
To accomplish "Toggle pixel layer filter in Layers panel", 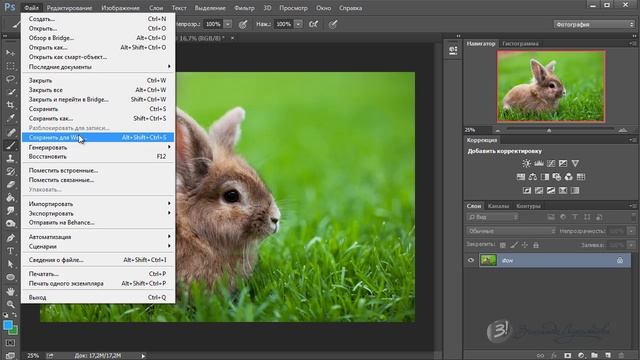I will 551,217.
